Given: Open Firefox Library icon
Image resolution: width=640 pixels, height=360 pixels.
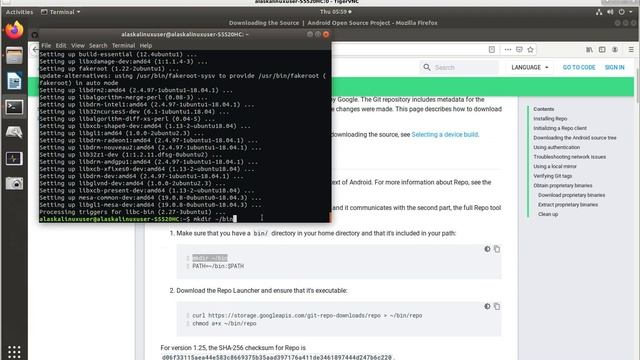Looking at the screenshot, I should (589, 49).
